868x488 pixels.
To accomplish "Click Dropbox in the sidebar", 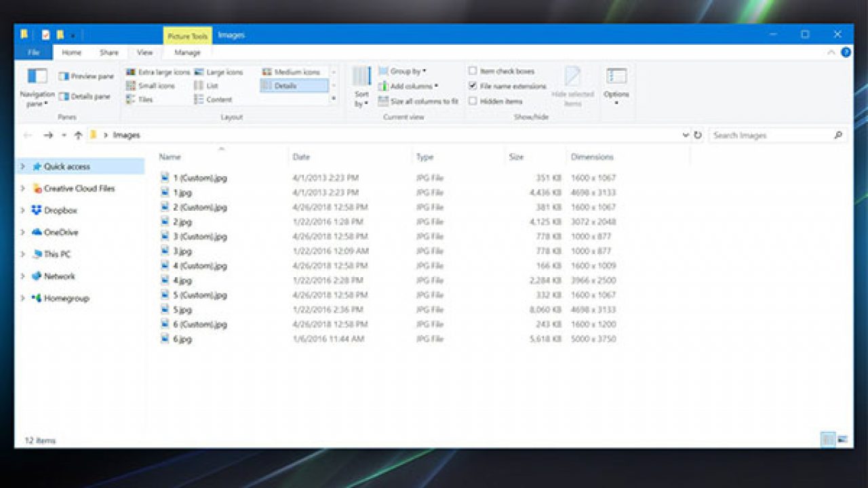I will 61,210.
